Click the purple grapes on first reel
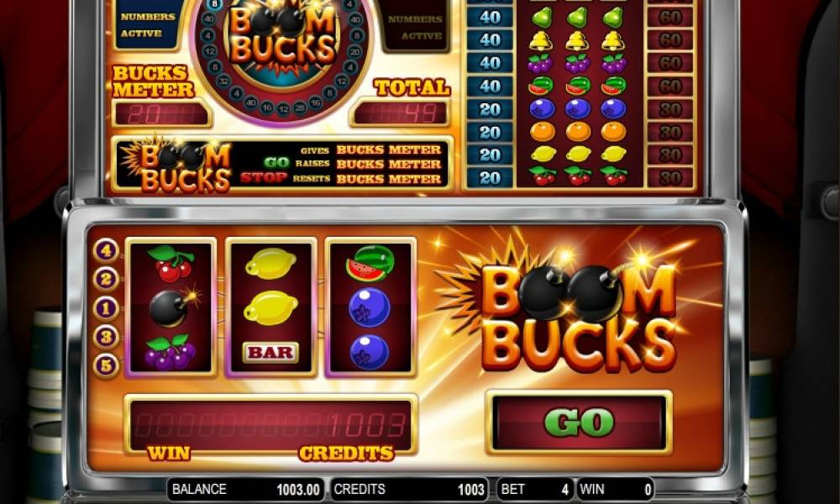The image size is (840, 504). (x=171, y=353)
